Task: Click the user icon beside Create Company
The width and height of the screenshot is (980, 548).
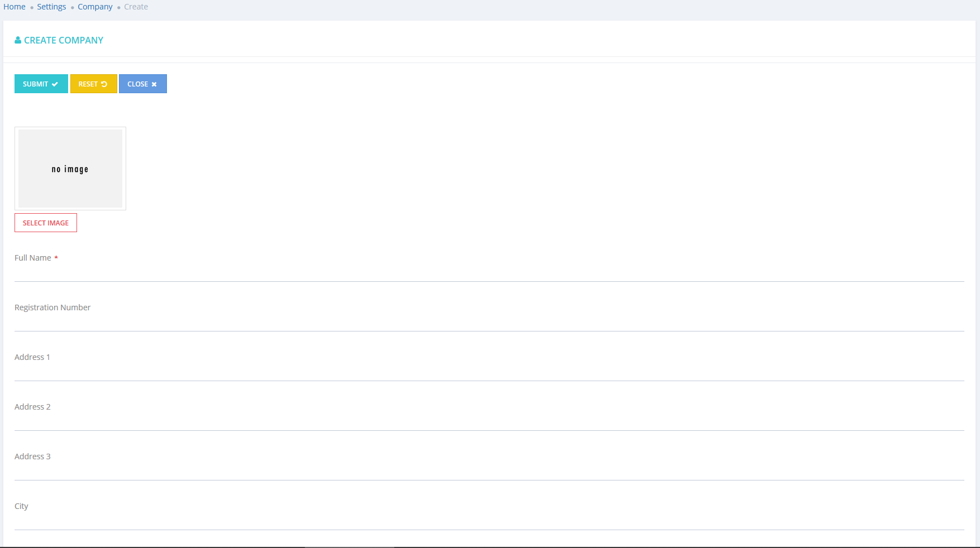Action: click(18, 40)
